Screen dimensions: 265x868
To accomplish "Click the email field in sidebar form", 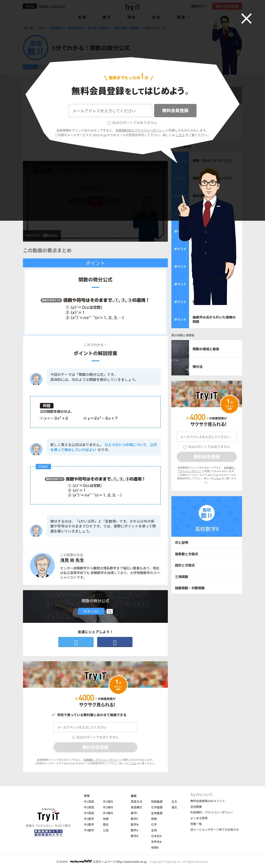I will (207, 437).
